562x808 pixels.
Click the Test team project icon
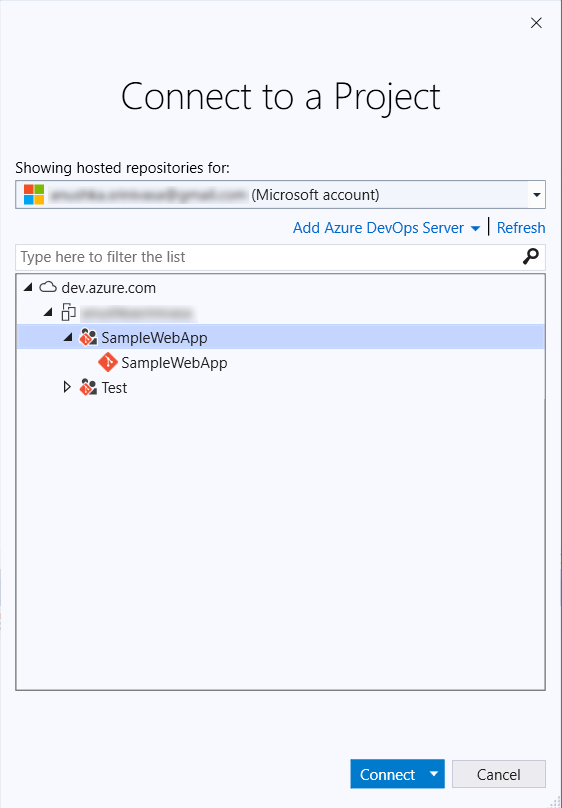[89, 388]
